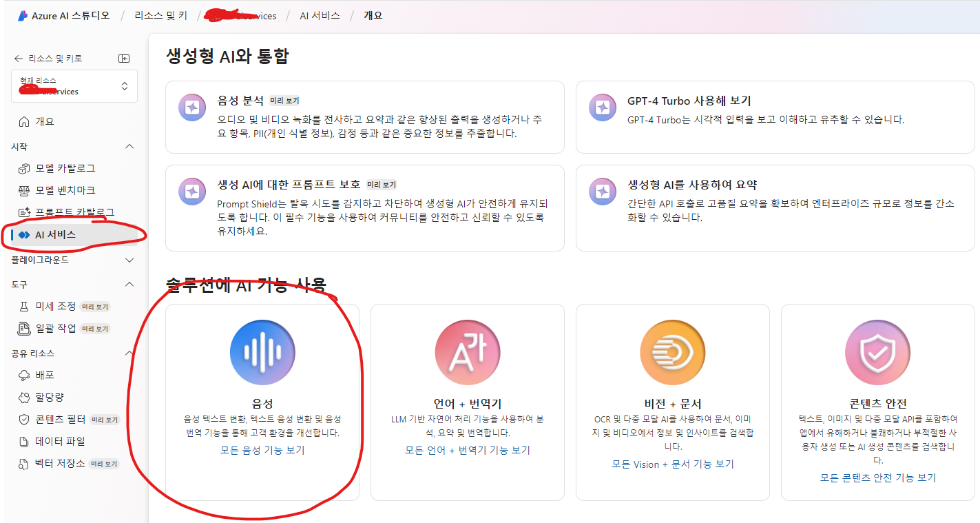Click the 모델 카탈로그 cube icon
The width and height of the screenshot is (980, 523).
[24, 168]
